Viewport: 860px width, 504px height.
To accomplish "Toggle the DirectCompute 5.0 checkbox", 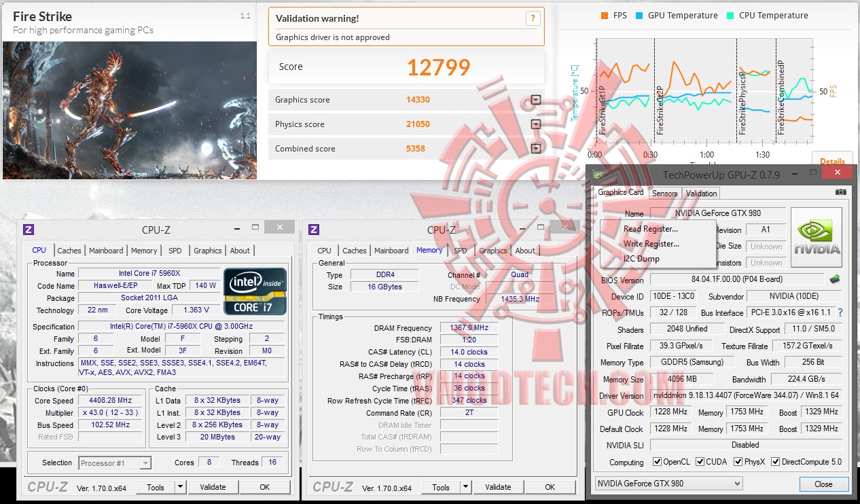I will 776,462.
